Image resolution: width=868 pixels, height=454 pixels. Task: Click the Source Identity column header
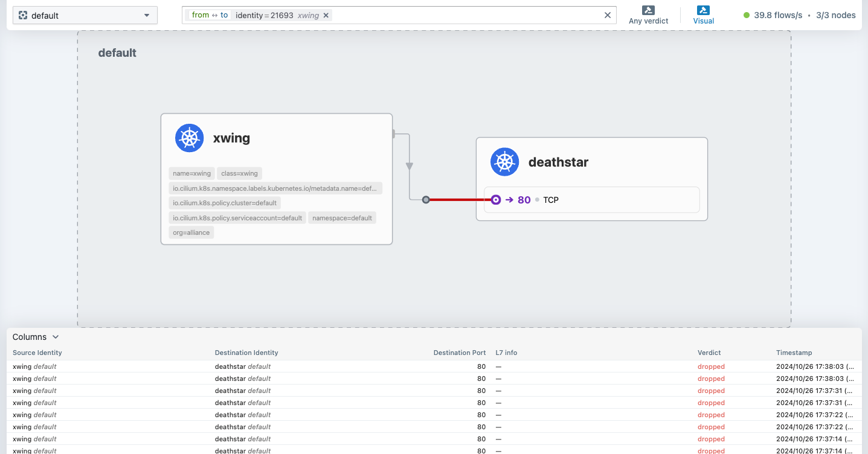coord(37,353)
